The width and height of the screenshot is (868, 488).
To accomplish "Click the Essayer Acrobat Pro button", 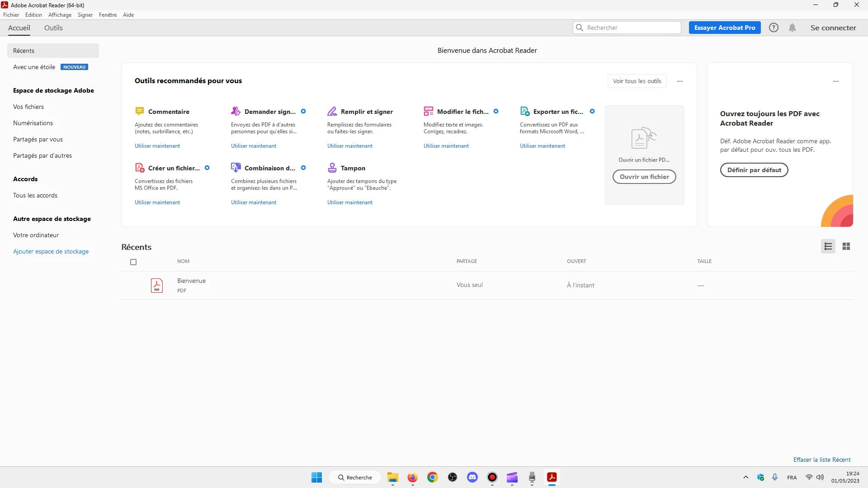I will pos(725,28).
